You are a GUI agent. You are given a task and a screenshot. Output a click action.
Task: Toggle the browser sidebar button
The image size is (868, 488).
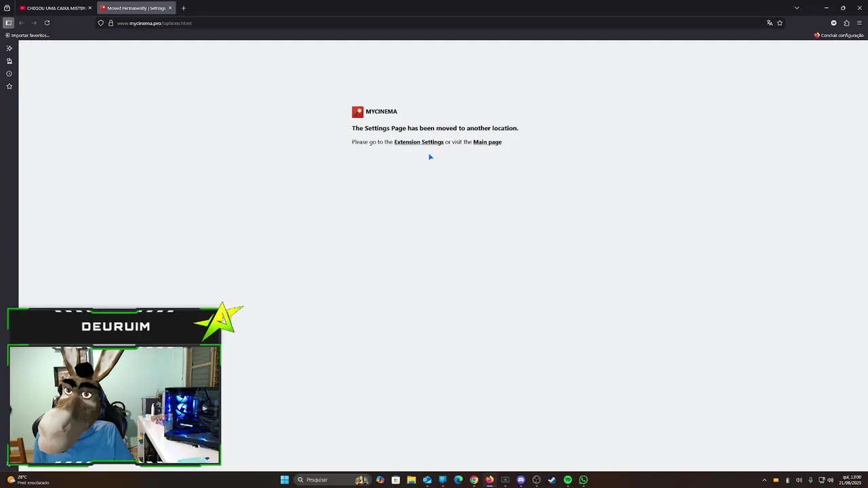click(x=8, y=23)
